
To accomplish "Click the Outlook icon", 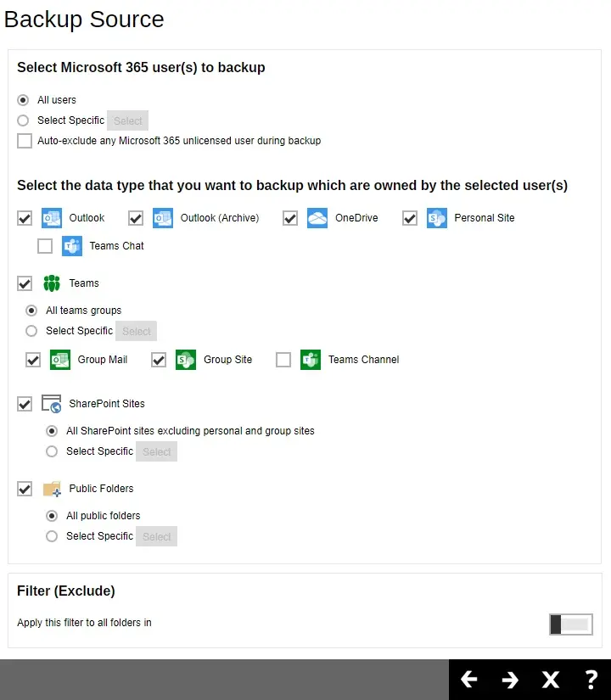I will coord(51,218).
